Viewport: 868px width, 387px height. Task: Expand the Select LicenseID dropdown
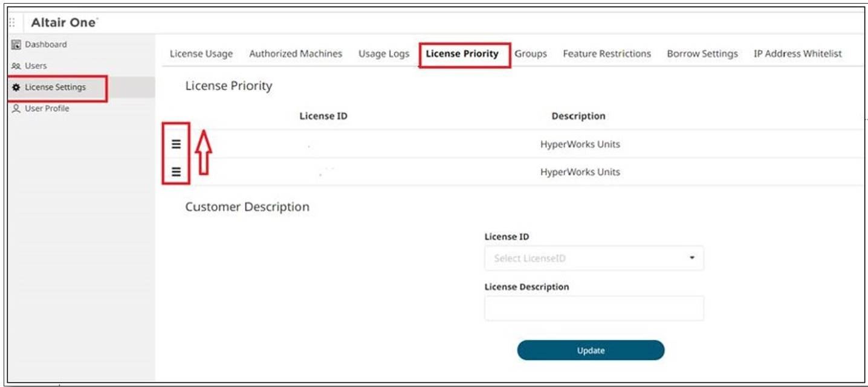point(594,258)
